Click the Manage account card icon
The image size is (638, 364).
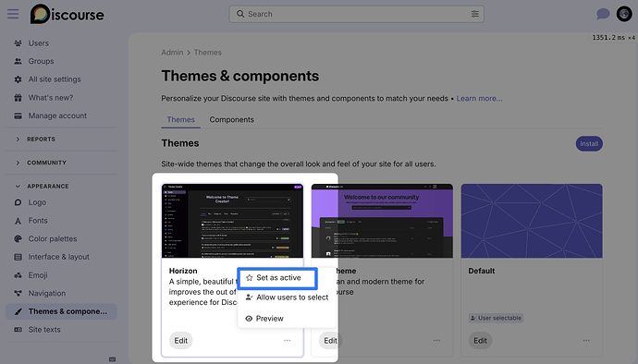coord(18,115)
